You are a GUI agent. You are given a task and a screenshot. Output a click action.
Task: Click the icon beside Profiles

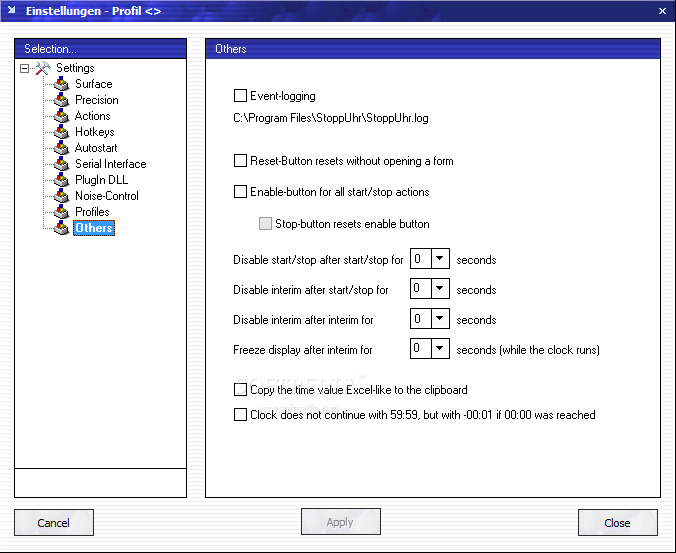point(62,211)
